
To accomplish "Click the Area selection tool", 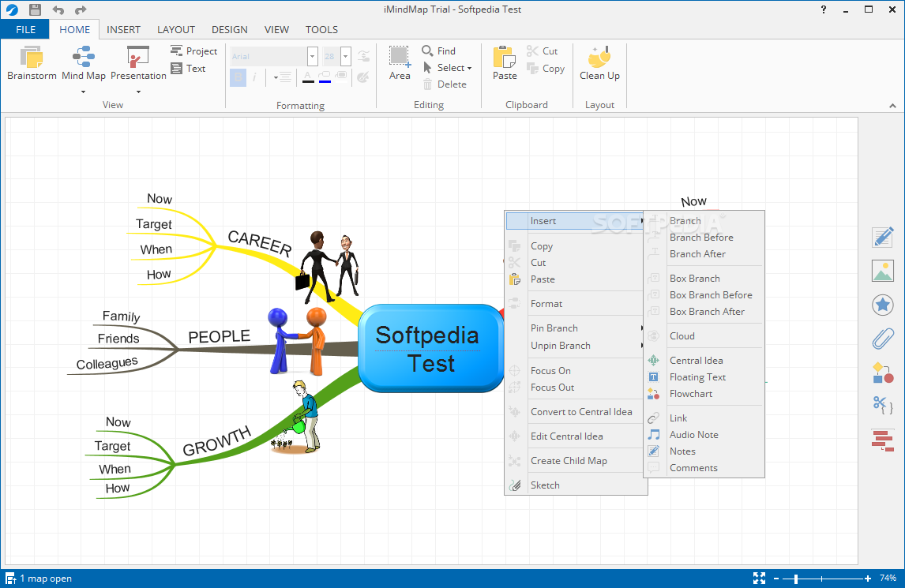I will [400, 63].
